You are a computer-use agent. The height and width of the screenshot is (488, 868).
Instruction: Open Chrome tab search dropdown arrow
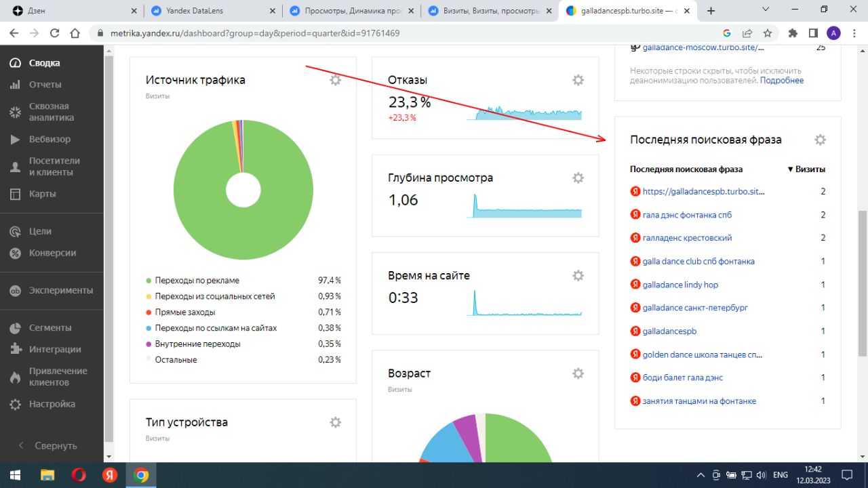(x=766, y=10)
